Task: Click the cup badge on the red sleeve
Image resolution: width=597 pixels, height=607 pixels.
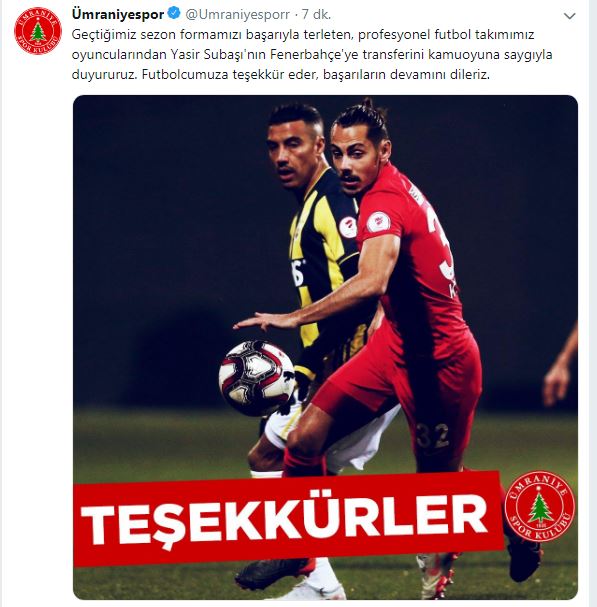Action: point(378,222)
